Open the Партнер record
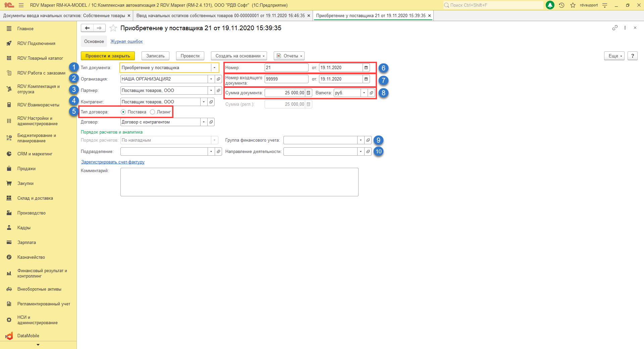Viewport: 644px width, 349px height. click(218, 91)
